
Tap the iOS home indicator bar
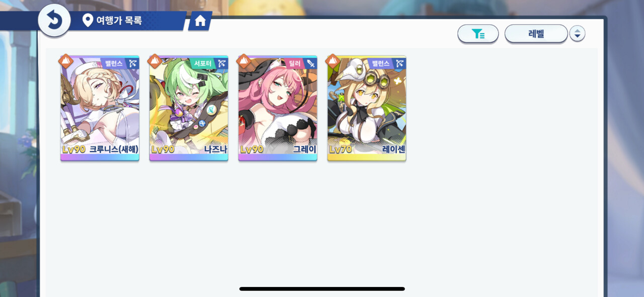[322, 289]
